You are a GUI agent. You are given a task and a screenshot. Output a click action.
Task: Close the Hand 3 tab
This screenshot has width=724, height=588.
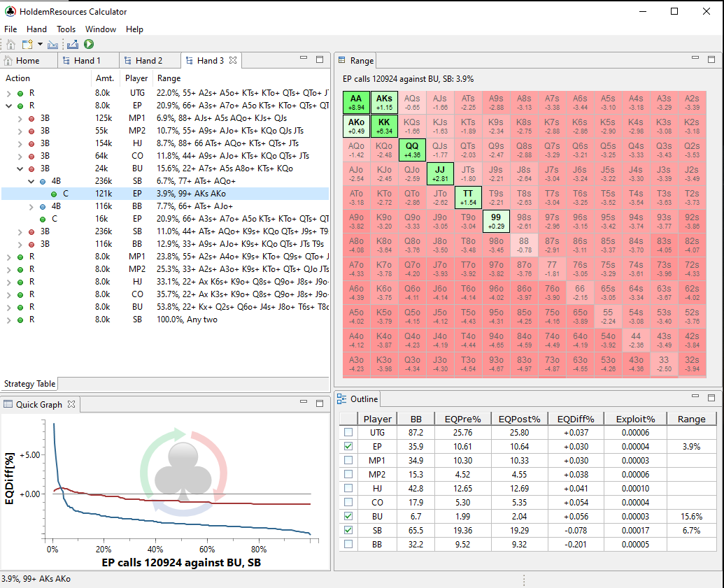click(x=234, y=60)
